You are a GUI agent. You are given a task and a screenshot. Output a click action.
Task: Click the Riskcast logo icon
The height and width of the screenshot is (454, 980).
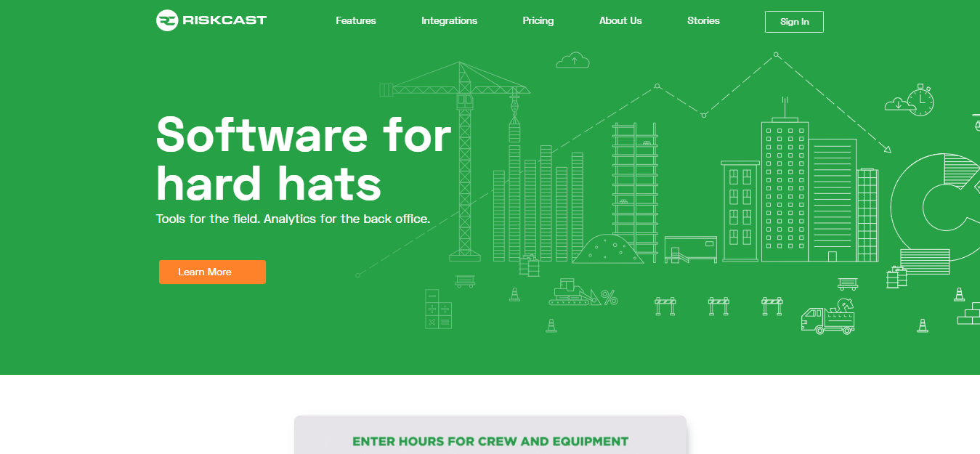pos(167,20)
